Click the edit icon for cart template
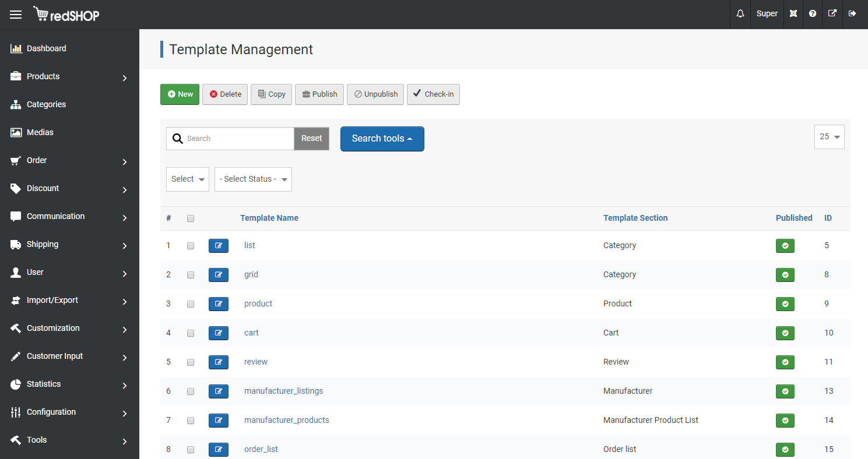 219,333
